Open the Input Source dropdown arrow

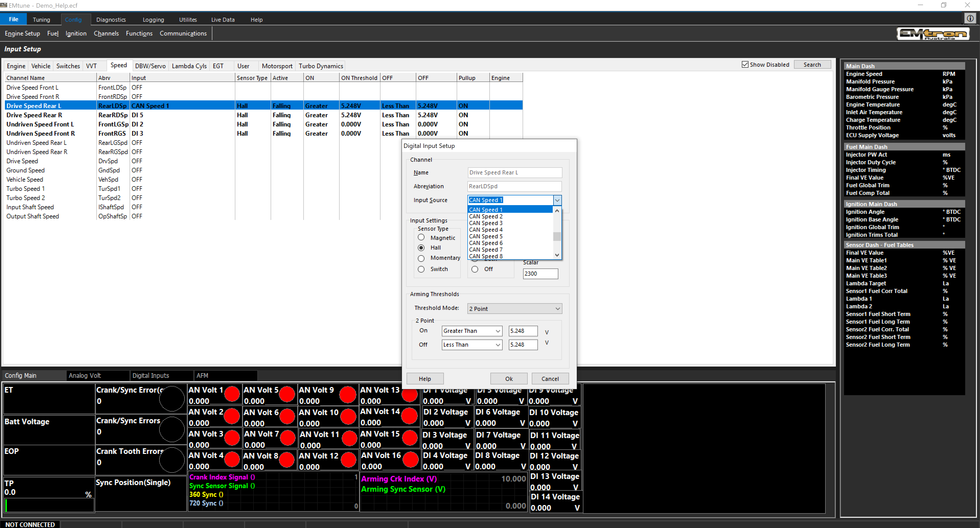[x=557, y=200]
